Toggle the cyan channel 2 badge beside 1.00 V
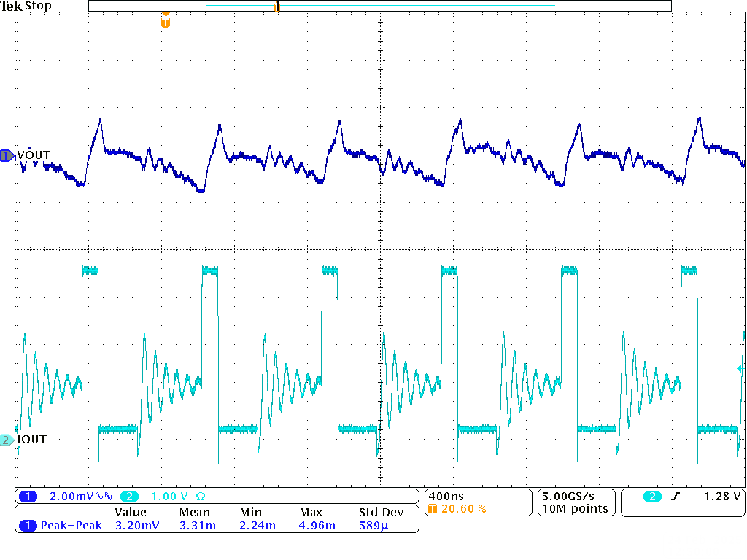Image resolution: width=747 pixels, height=560 pixels. coord(129,497)
